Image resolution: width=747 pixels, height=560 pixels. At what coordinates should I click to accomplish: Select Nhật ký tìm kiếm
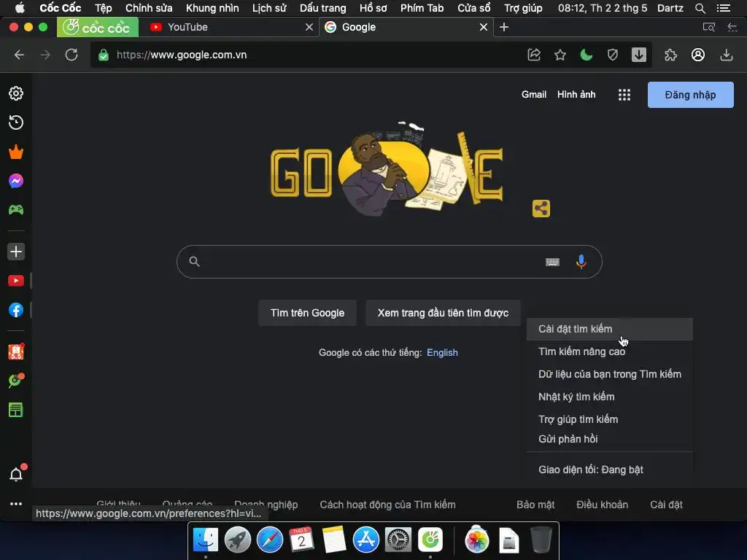coord(610,397)
